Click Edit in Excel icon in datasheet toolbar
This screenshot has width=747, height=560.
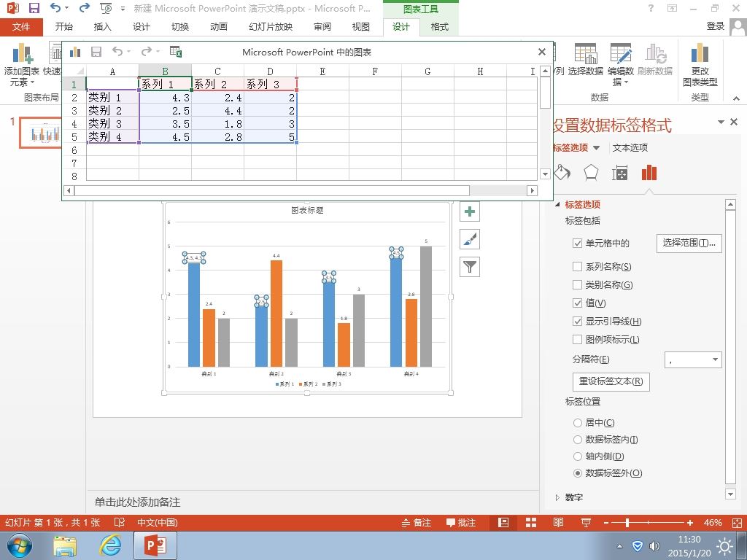click(176, 52)
